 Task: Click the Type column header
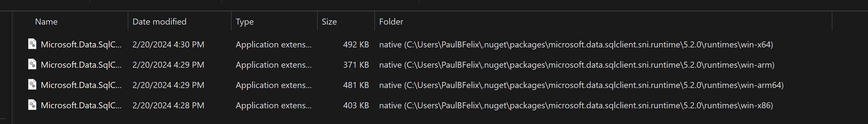[244, 22]
